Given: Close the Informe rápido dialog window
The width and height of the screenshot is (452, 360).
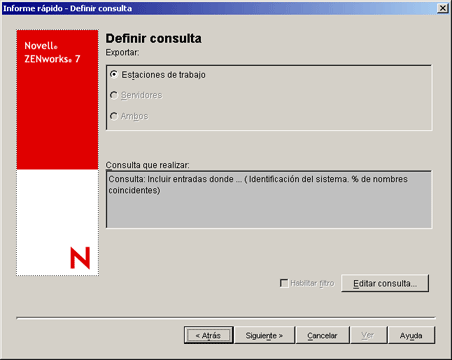Looking at the screenshot, I should [x=442, y=8].
